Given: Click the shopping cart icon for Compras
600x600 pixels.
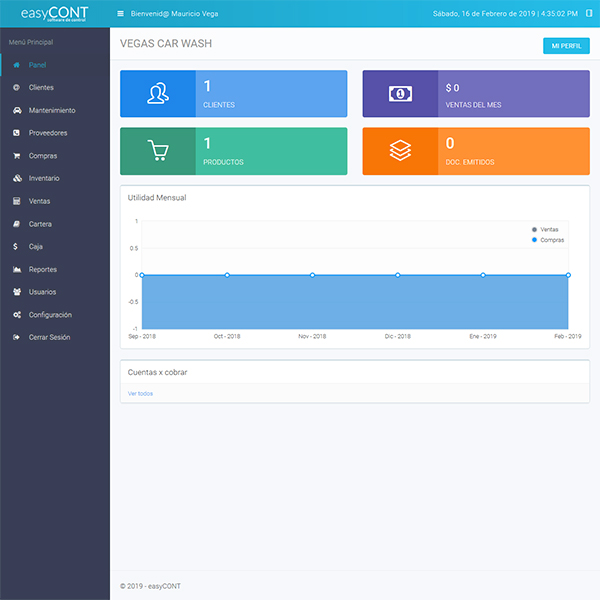Looking at the screenshot, I should [17, 156].
